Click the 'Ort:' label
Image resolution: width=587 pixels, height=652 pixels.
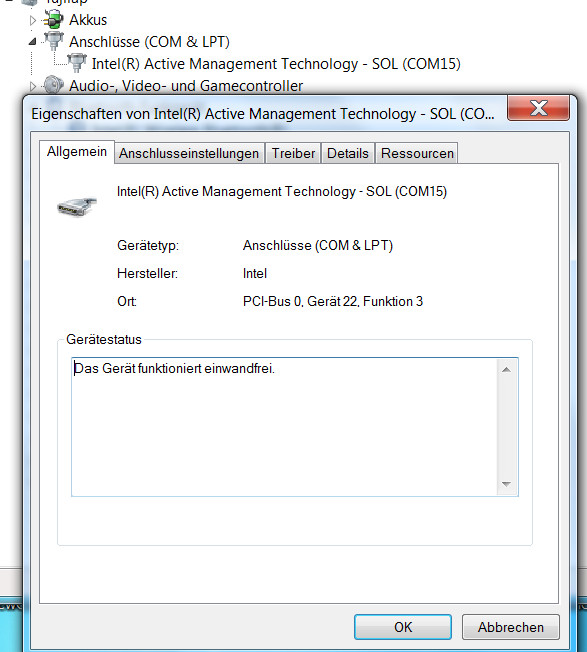click(x=127, y=301)
